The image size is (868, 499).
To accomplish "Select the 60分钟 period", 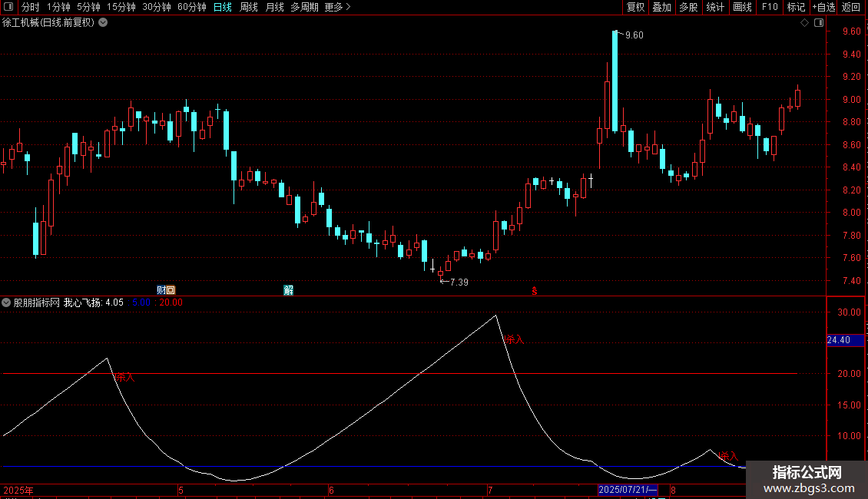I will pyautogui.click(x=192, y=7).
